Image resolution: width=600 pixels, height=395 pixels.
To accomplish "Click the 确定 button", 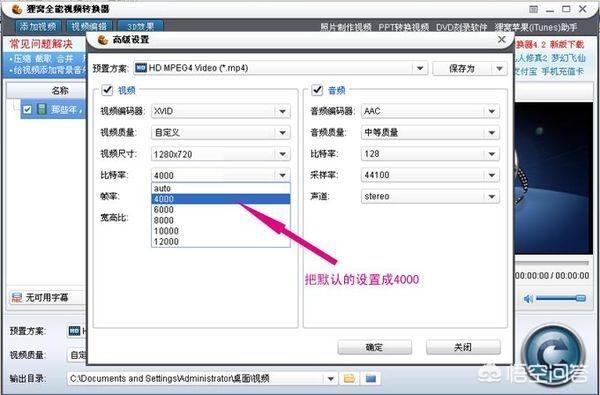I will point(374,347).
